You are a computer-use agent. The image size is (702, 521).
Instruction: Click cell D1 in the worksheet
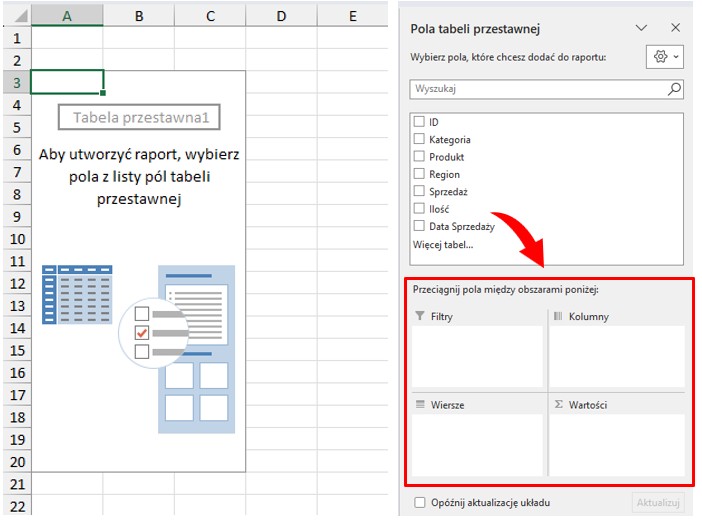(x=281, y=38)
